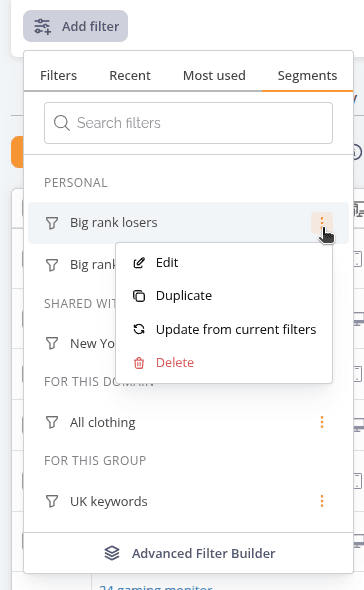This screenshot has height=590, width=364.
Task: Click the funnel icon beside UK keywords
Action: click(52, 502)
